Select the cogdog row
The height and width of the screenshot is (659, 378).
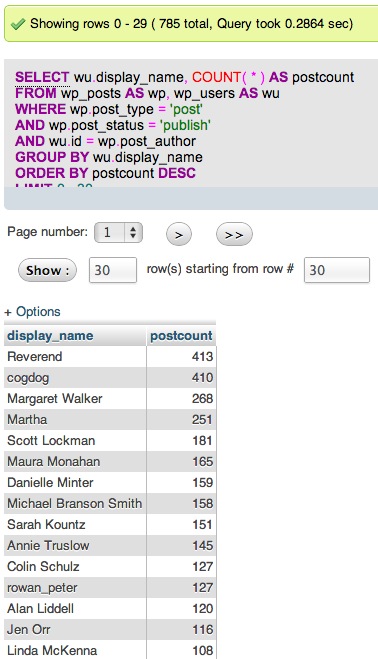point(110,377)
